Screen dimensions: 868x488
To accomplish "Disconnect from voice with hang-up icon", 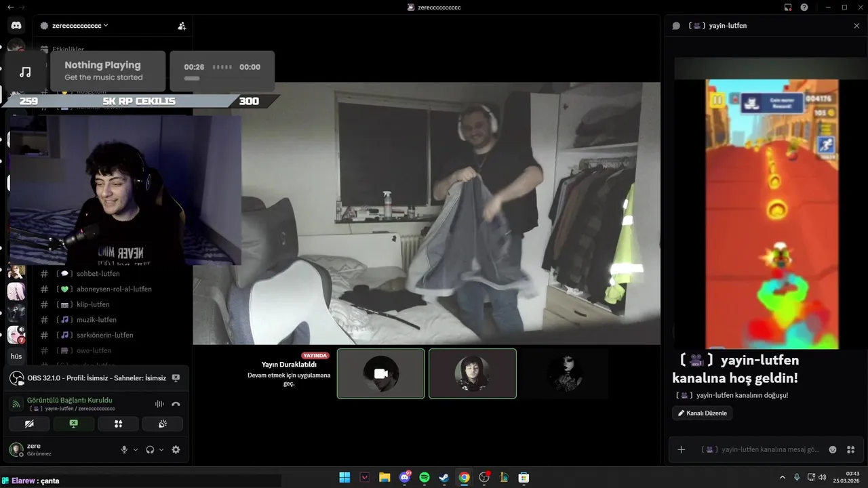I will (x=176, y=404).
